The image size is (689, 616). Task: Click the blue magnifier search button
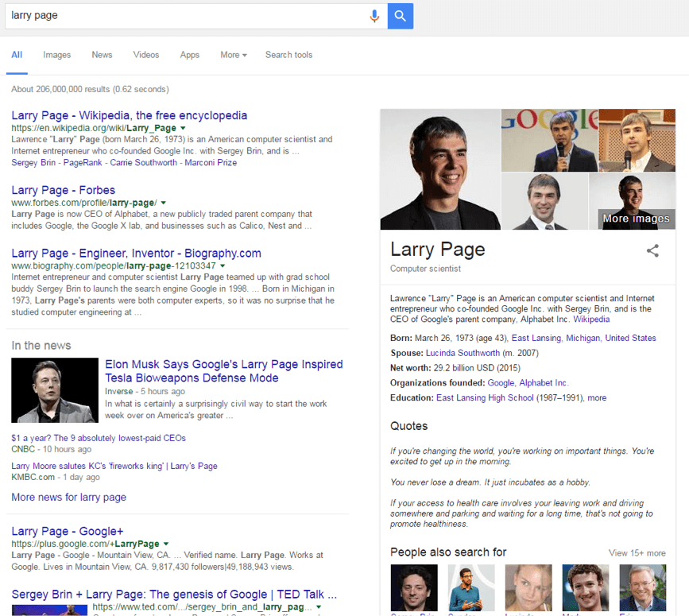[x=401, y=16]
